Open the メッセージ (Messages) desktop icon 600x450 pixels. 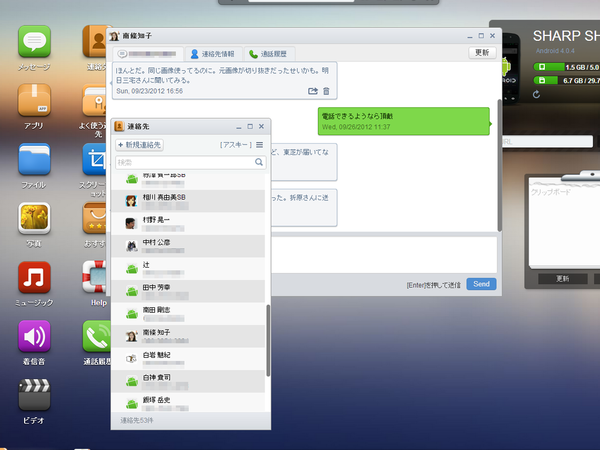tap(34, 41)
